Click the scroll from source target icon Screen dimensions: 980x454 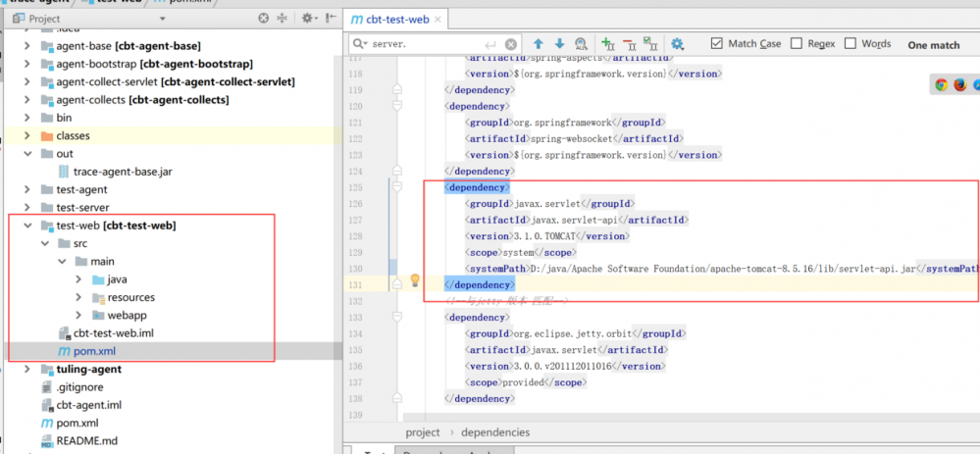click(263, 19)
